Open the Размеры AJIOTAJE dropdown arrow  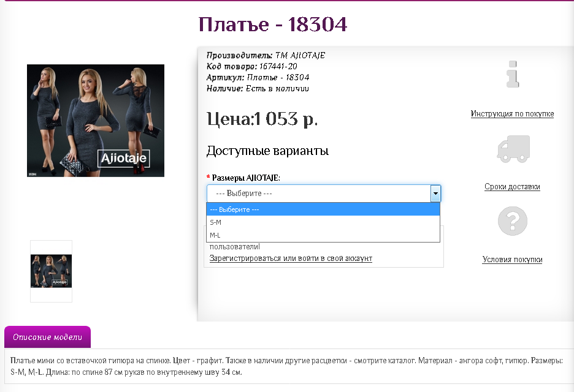435,193
